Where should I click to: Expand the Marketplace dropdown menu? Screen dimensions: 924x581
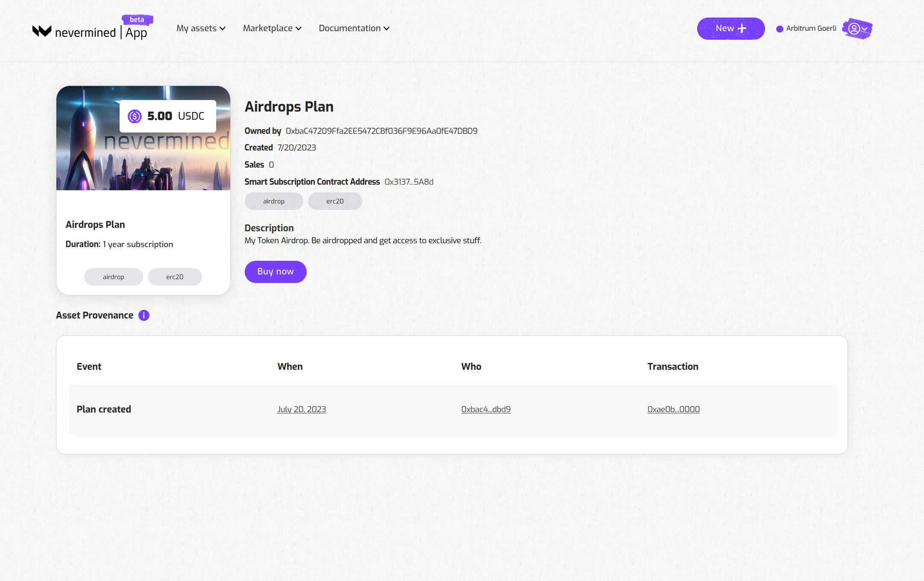point(272,28)
